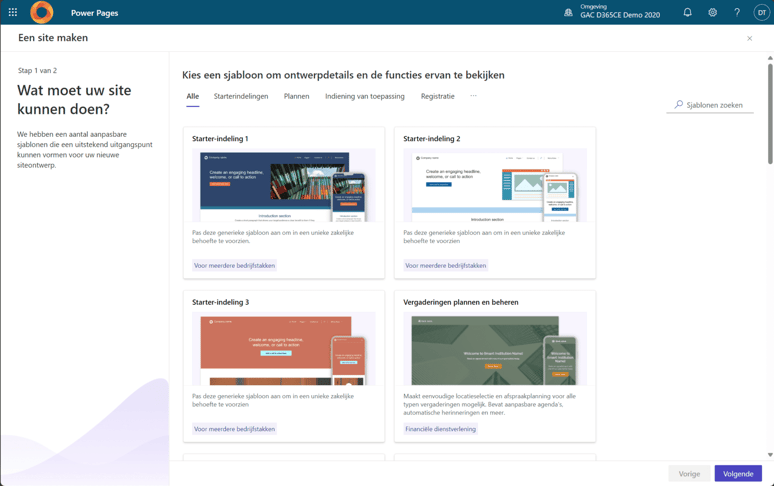774x486 pixels.
Task: Switch to the Starterindelingen tab
Action: 241,96
